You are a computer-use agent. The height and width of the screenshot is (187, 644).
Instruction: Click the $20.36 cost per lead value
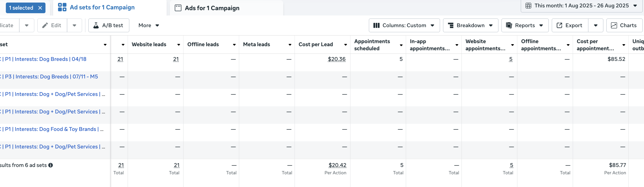(x=337, y=59)
